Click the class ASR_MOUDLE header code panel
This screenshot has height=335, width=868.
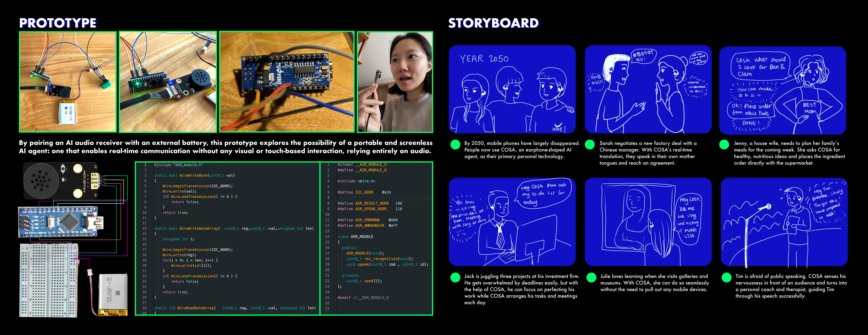pos(376,238)
